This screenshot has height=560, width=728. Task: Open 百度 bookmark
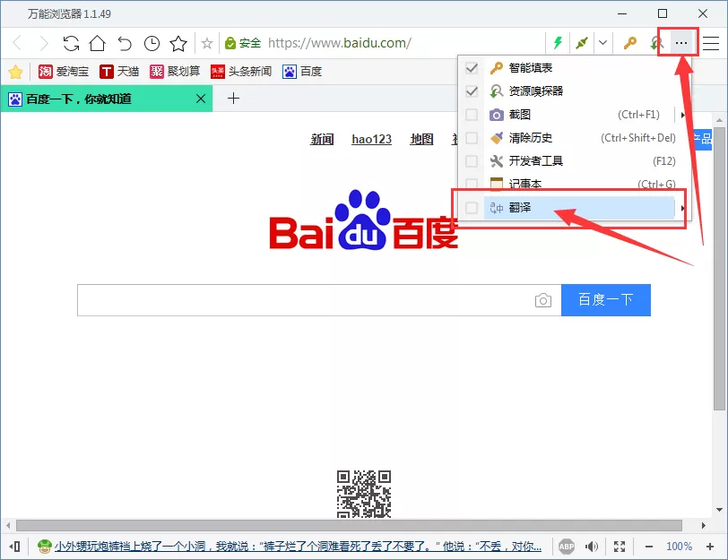[x=302, y=72]
